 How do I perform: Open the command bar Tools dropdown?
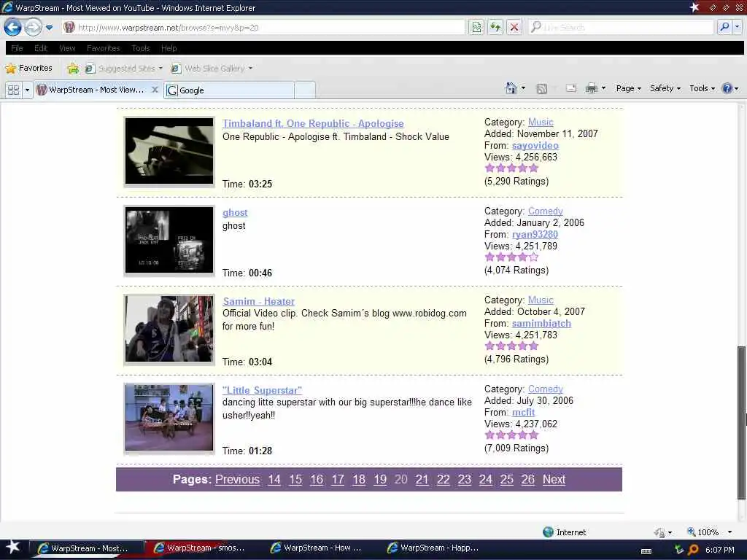703,88
